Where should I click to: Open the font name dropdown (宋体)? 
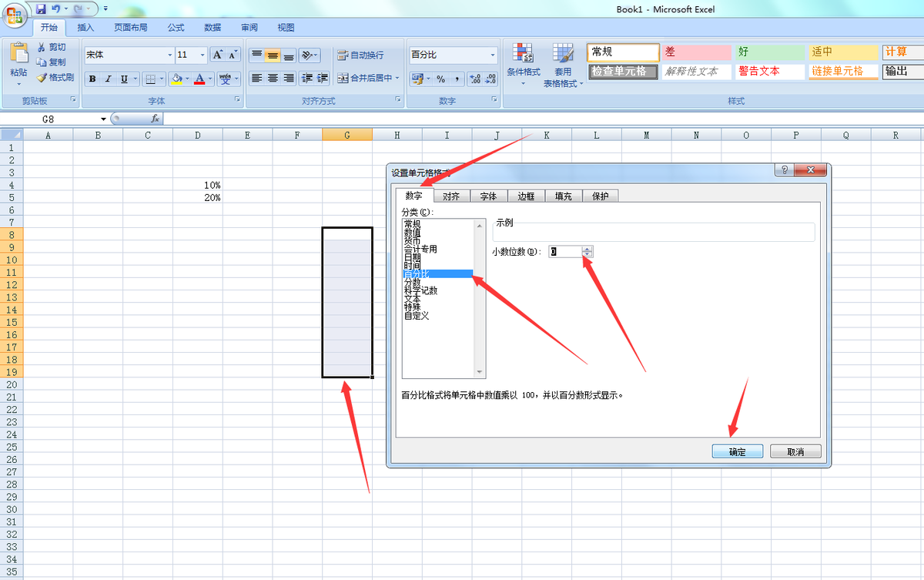(x=170, y=55)
